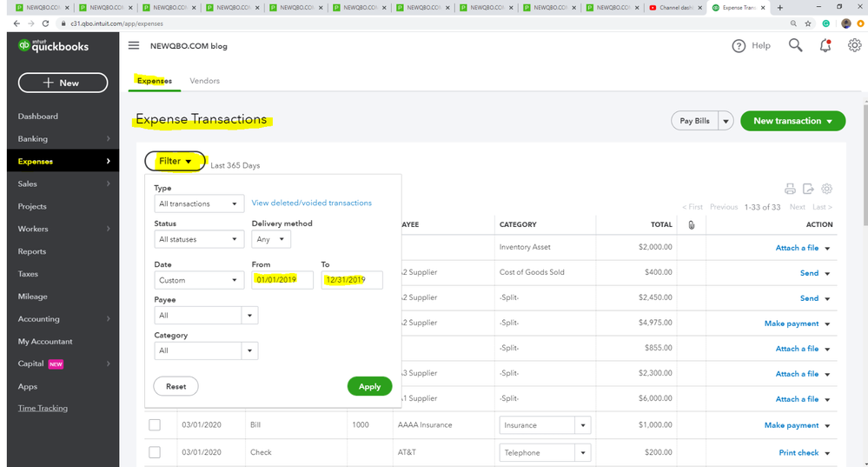The height and width of the screenshot is (467, 868).
Task: Open table settings gear above the Action column
Action: [x=826, y=189]
